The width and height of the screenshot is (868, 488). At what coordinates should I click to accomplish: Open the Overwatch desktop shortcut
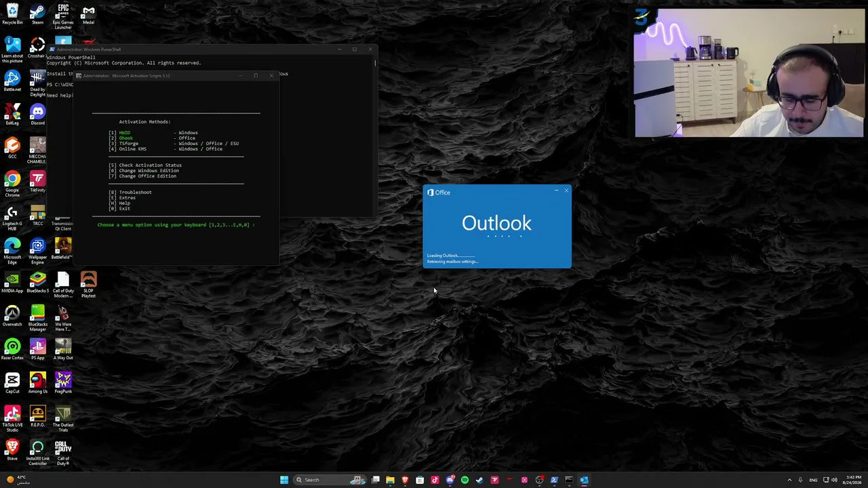12,317
